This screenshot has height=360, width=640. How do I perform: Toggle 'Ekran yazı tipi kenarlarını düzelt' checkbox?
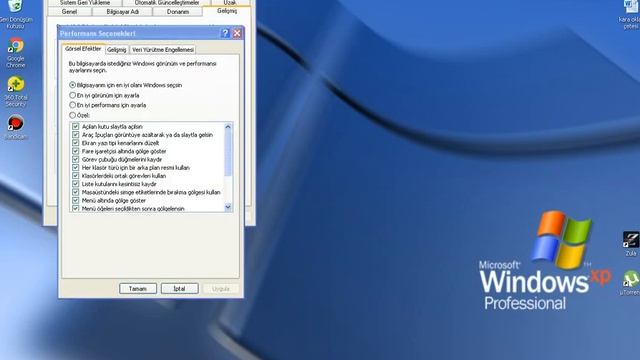click(x=76, y=143)
